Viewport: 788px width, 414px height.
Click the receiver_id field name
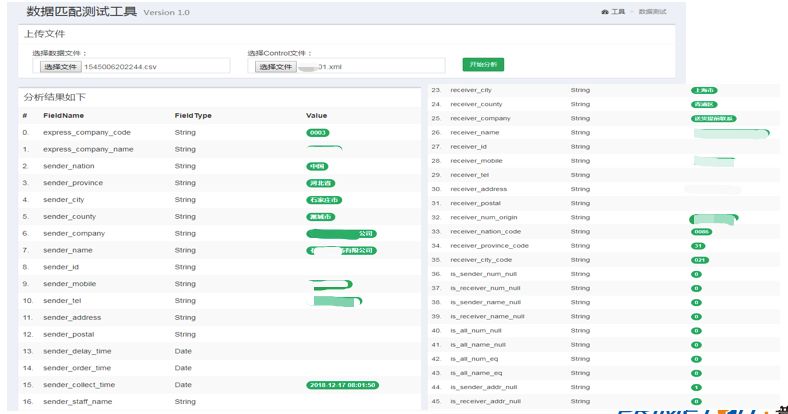468,147
